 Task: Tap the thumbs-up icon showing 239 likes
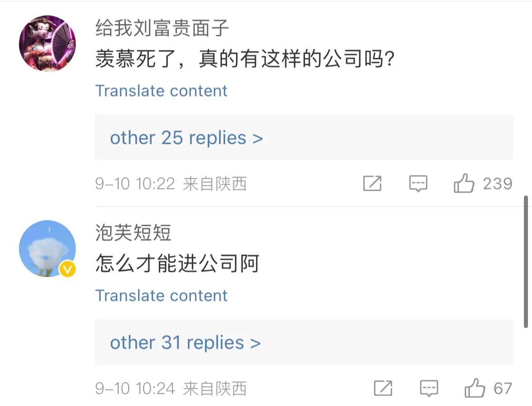point(465,183)
